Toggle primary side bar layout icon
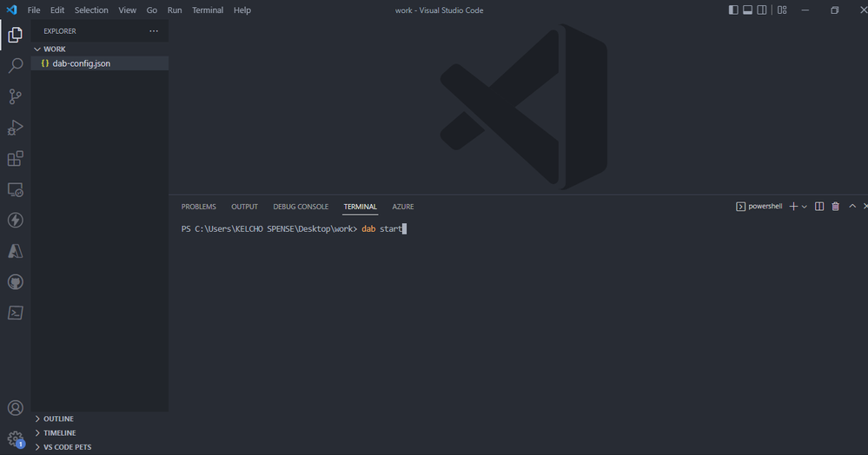Image resolution: width=868 pixels, height=455 pixels. tap(733, 10)
